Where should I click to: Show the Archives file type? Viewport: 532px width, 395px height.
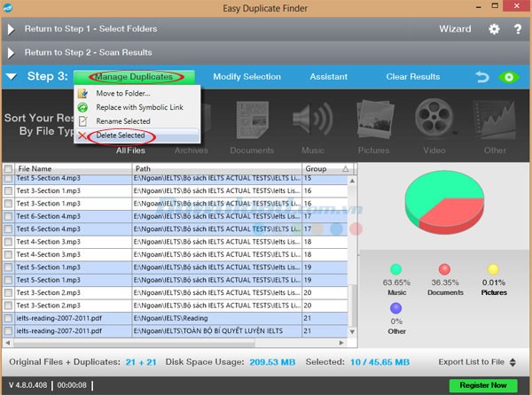(x=191, y=126)
